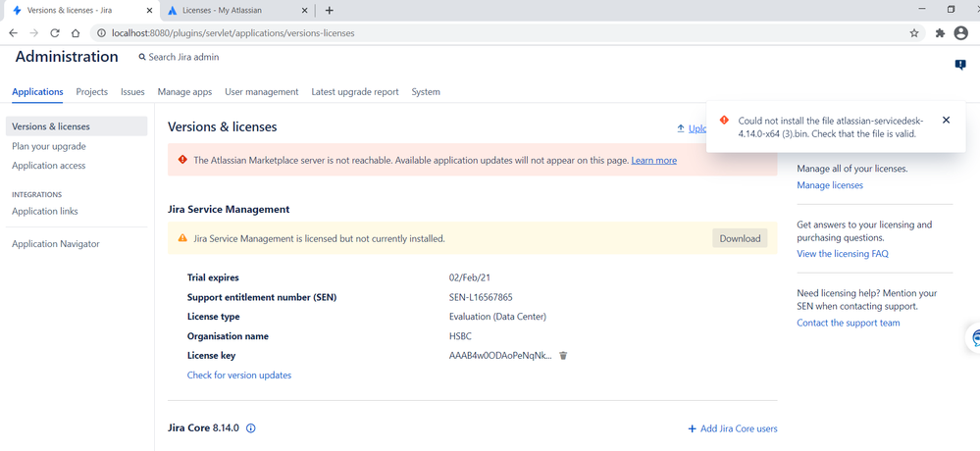Click the Evaluation (Data Center) value

(497, 317)
